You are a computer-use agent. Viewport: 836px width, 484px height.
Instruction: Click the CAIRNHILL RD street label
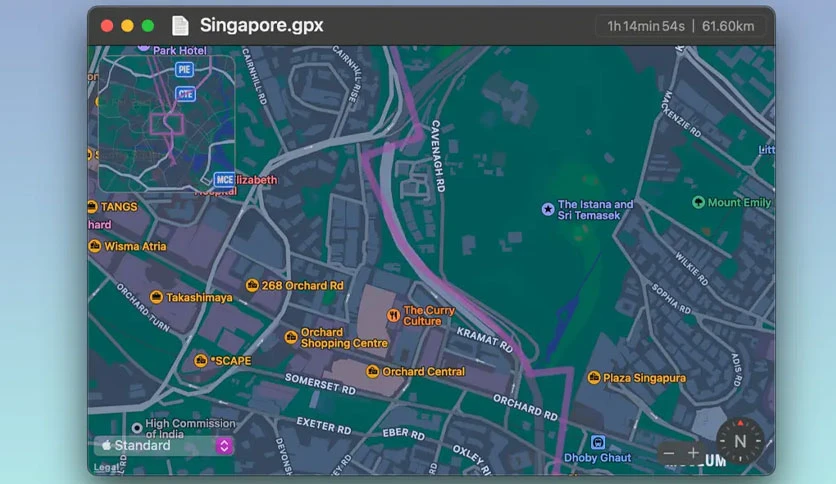click(x=254, y=75)
